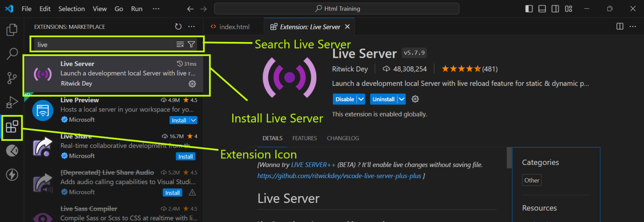The height and width of the screenshot is (222, 644).
Task: Open Run and Debug view
Action: [12, 102]
